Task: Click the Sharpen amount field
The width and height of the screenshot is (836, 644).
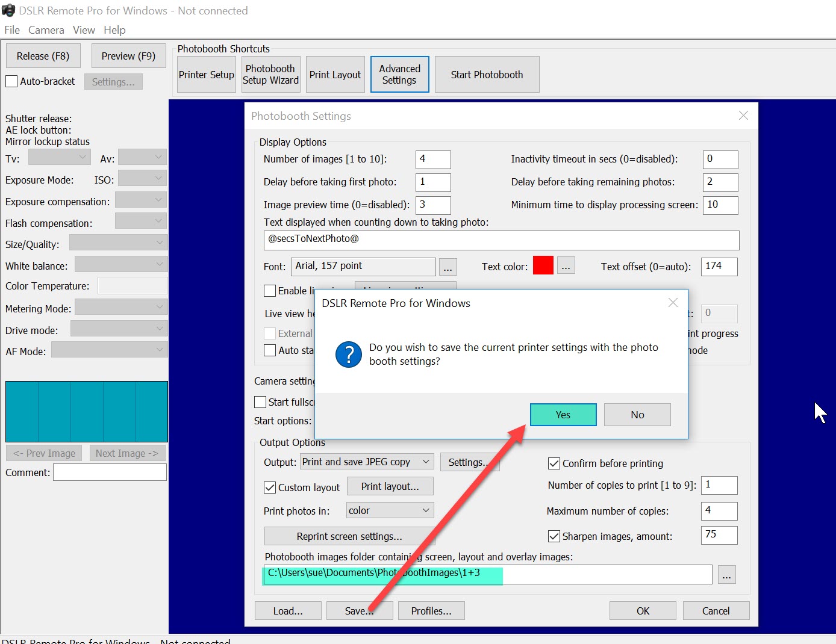Action: click(719, 535)
